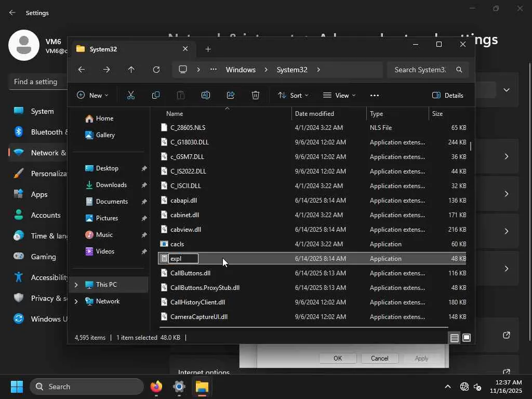Open Videos quick access folder
Viewport: 532px width, 399px height.
[105, 251]
